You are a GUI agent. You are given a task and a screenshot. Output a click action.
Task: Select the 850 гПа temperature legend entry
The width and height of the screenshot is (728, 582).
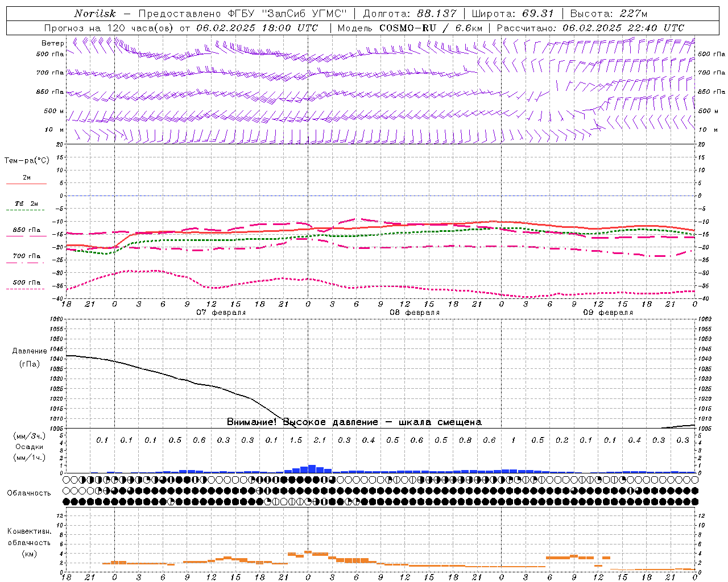coord(27,230)
